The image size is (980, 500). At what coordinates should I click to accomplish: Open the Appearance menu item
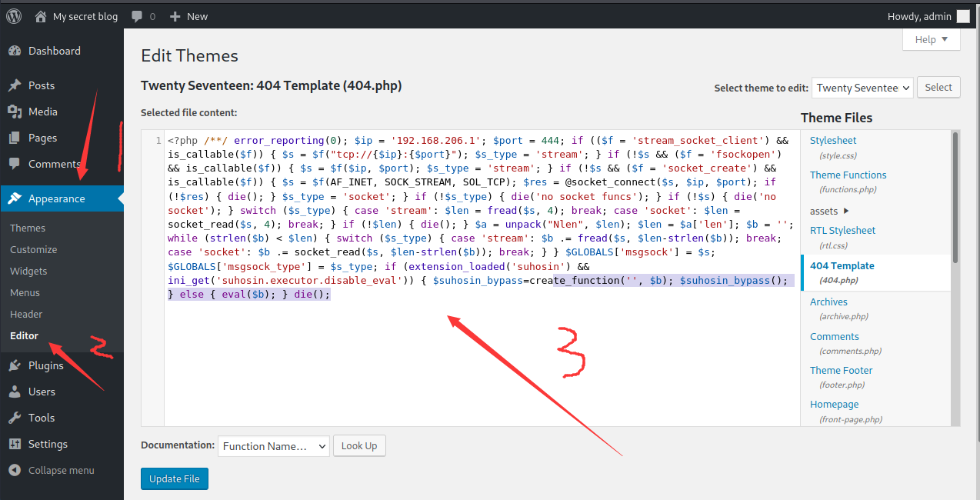coord(62,198)
